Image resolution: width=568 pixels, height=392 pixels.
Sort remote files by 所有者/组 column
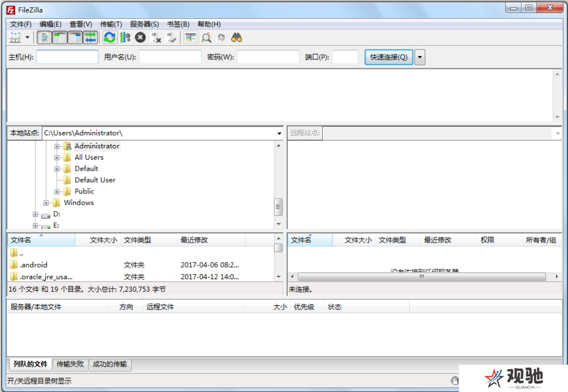click(x=541, y=240)
